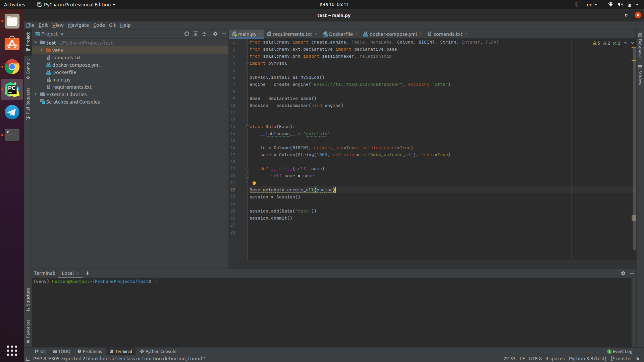
Task: Open the Project view dropdown
Action: (50, 34)
